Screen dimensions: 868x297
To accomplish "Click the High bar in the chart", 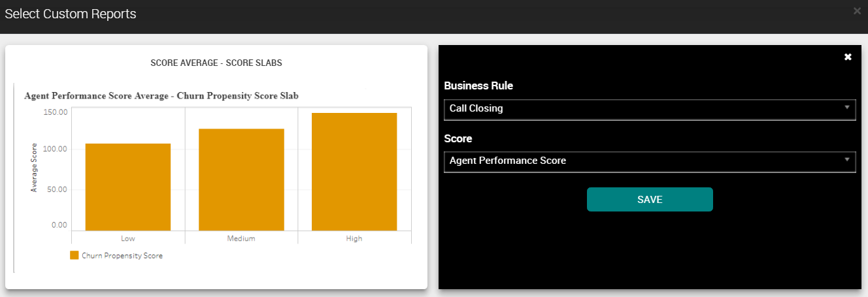I will pos(354,172).
